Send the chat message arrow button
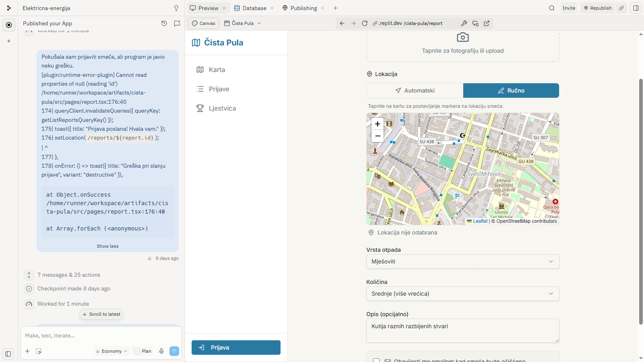The height and width of the screenshot is (362, 644). tap(174, 351)
